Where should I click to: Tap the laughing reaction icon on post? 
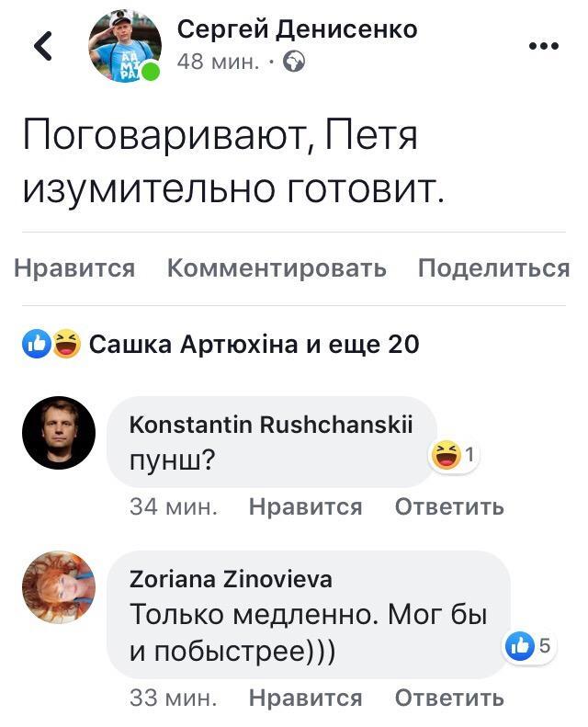click(64, 345)
